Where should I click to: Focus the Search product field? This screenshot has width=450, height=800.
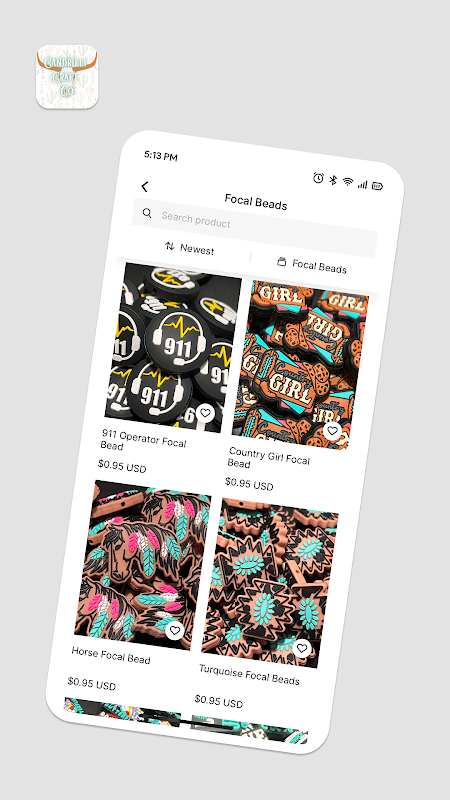[255, 228]
